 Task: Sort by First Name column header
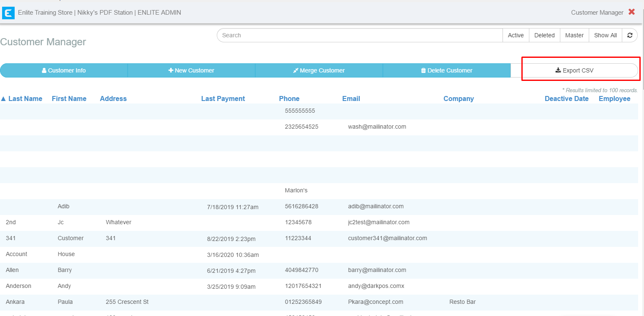pyautogui.click(x=69, y=99)
